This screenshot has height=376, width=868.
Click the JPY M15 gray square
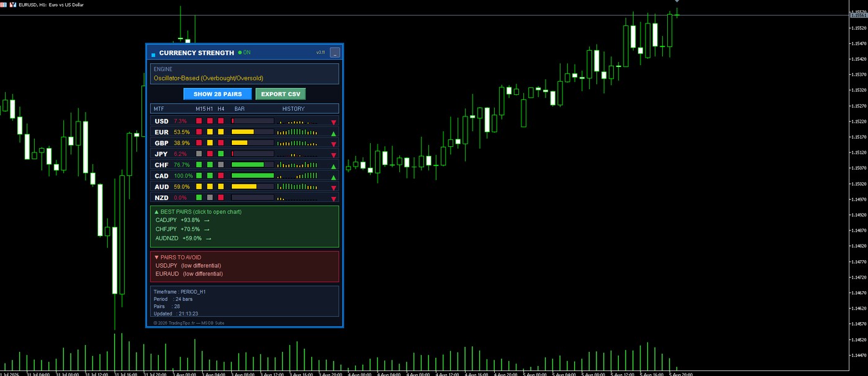click(x=199, y=154)
